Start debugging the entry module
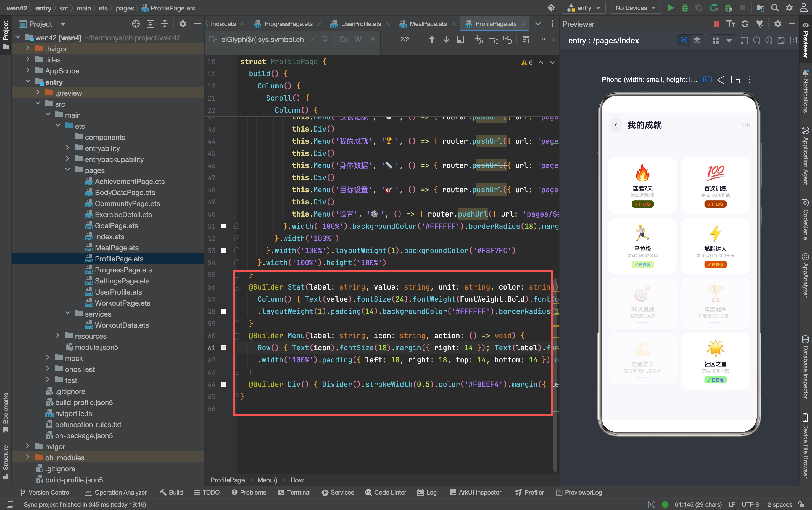Image resolution: width=812 pixels, height=510 pixels. [685, 8]
